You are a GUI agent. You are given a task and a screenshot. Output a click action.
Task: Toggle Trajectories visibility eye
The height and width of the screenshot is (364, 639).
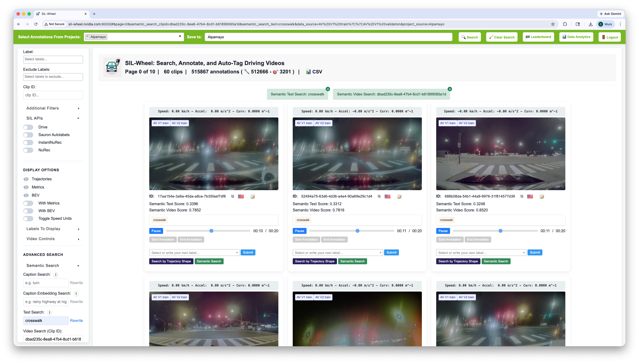[26, 179]
